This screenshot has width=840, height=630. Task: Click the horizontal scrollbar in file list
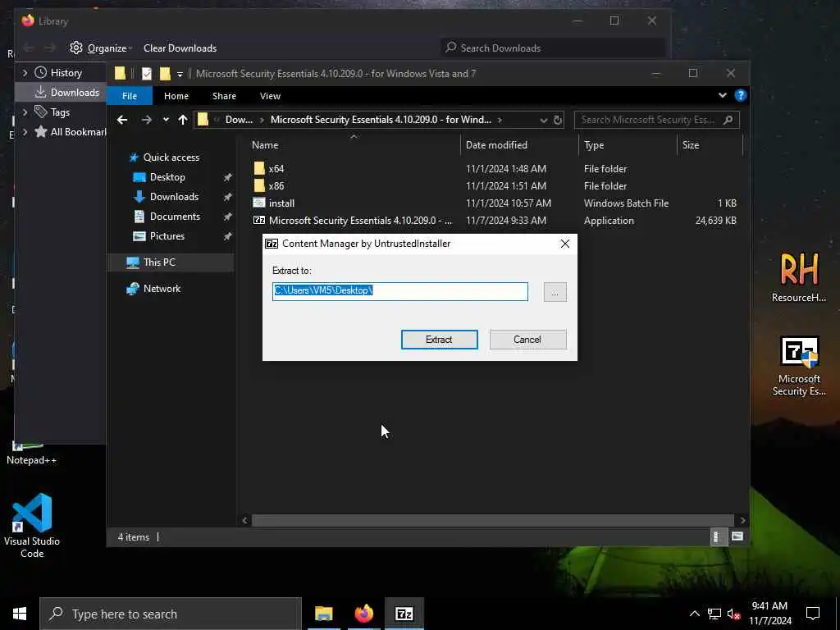(x=492, y=520)
